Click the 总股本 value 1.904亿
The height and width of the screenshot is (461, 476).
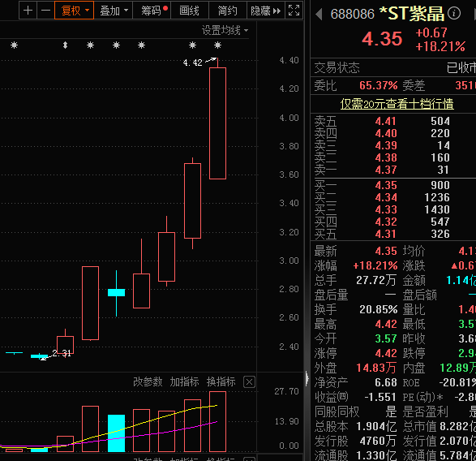[376, 426]
